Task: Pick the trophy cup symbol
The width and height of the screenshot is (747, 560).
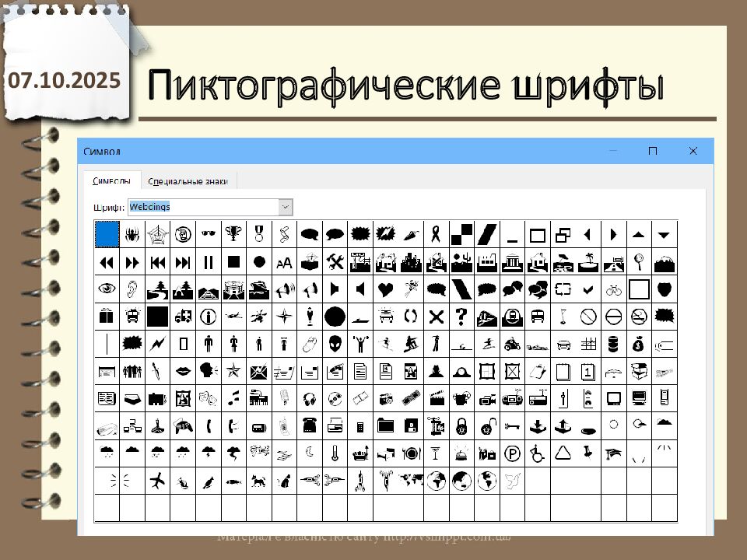Action: 233,233
